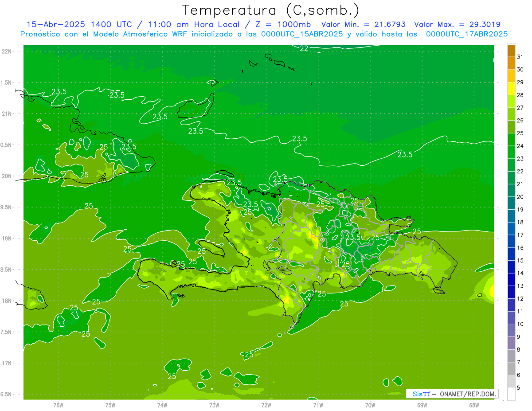532x411 pixels.
Task: Click the '8.5N' latitude axis label
Action: coord(6,270)
